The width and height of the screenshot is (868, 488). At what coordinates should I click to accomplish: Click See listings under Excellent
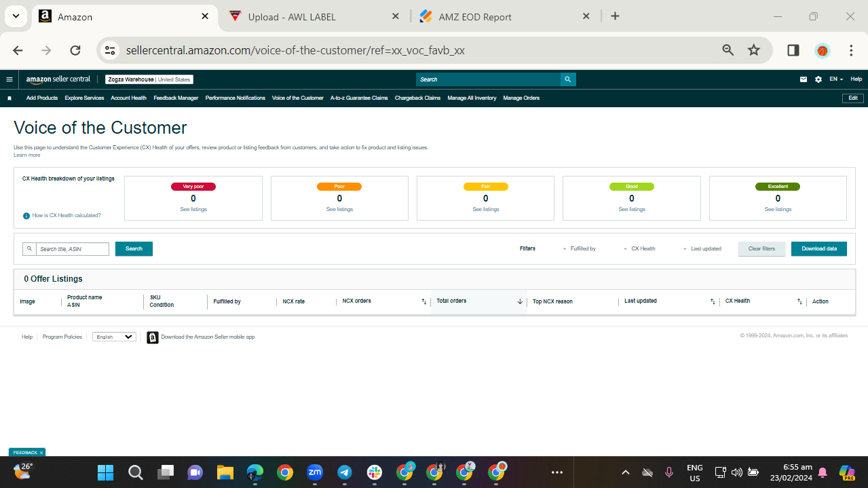coord(778,210)
